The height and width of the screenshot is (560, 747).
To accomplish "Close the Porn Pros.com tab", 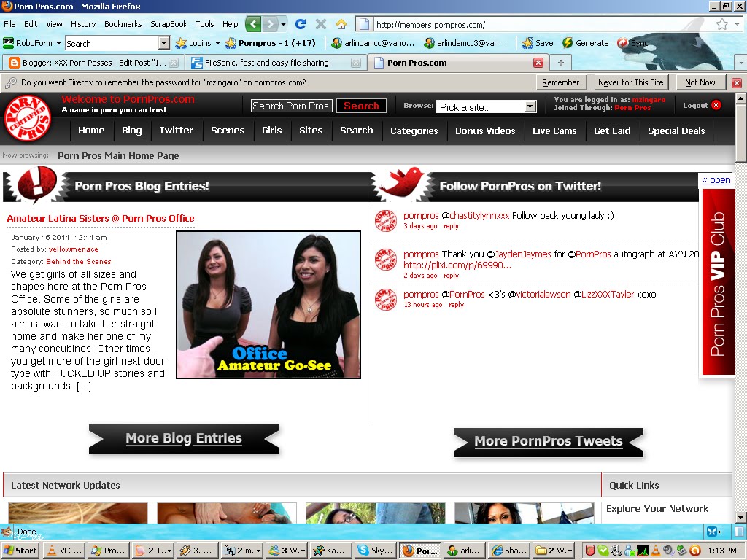I will [x=538, y=63].
